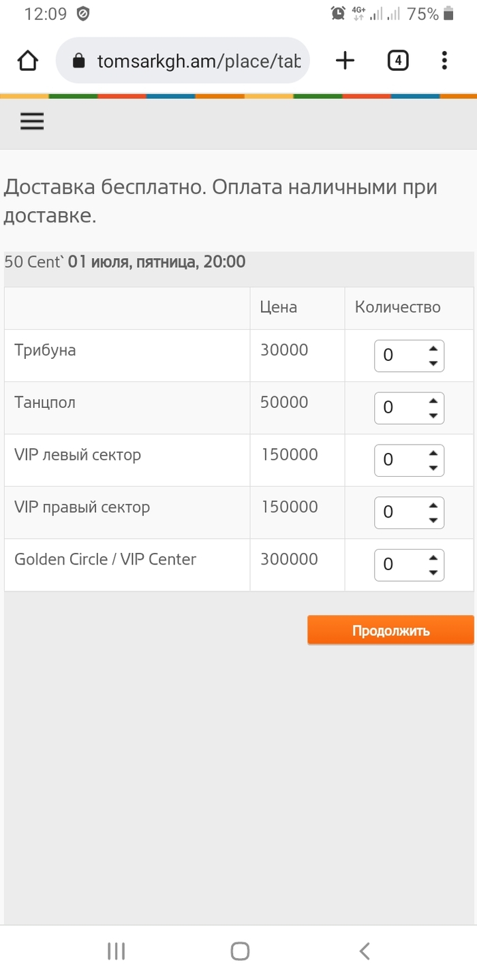Increase Танцпол ticket quantity
Image resolution: width=477 pixels, height=980 pixels.
click(x=433, y=400)
